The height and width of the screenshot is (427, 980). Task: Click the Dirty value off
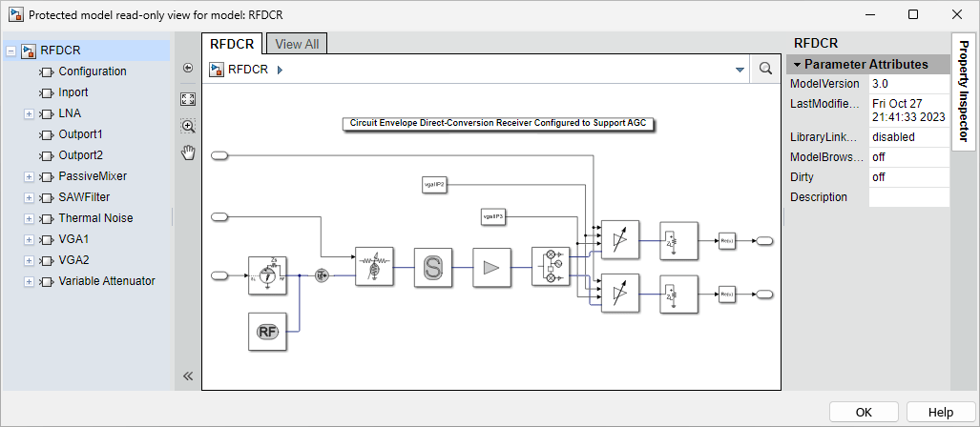click(x=909, y=176)
